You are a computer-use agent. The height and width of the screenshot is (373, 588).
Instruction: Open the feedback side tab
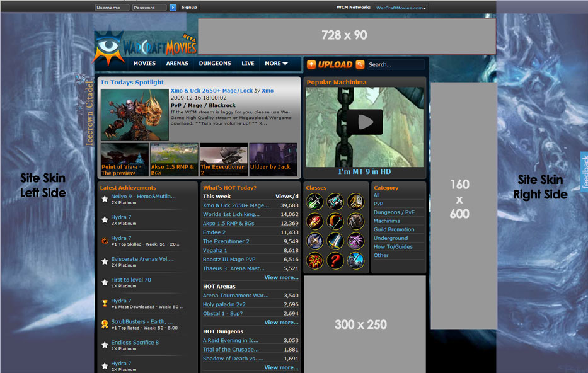pyautogui.click(x=584, y=171)
